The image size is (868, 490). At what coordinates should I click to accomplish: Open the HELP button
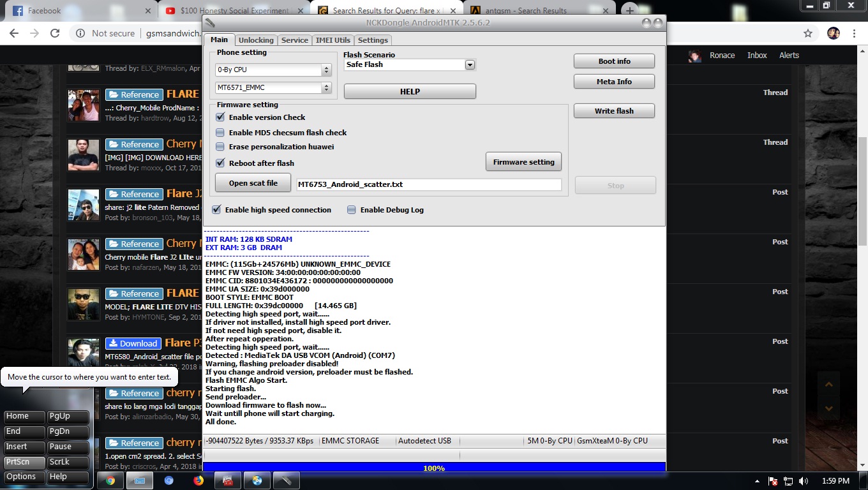410,91
